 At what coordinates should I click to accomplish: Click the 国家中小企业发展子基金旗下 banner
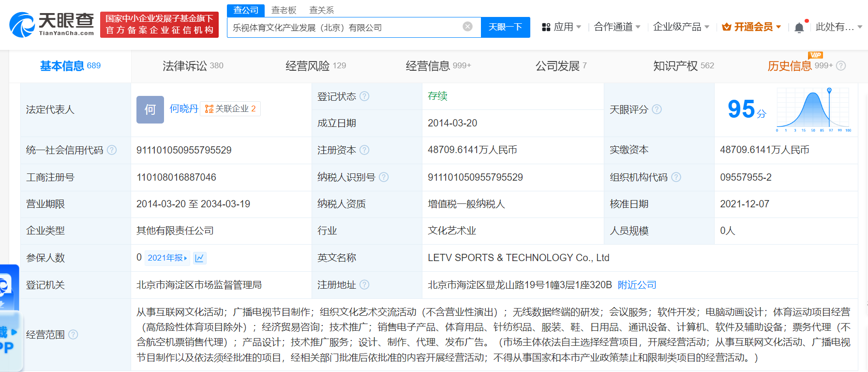pyautogui.click(x=159, y=24)
